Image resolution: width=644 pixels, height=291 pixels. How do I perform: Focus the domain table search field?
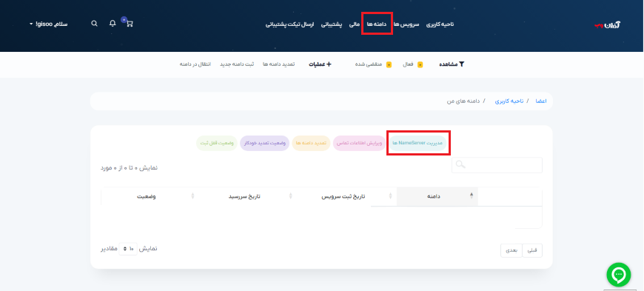[x=497, y=165]
